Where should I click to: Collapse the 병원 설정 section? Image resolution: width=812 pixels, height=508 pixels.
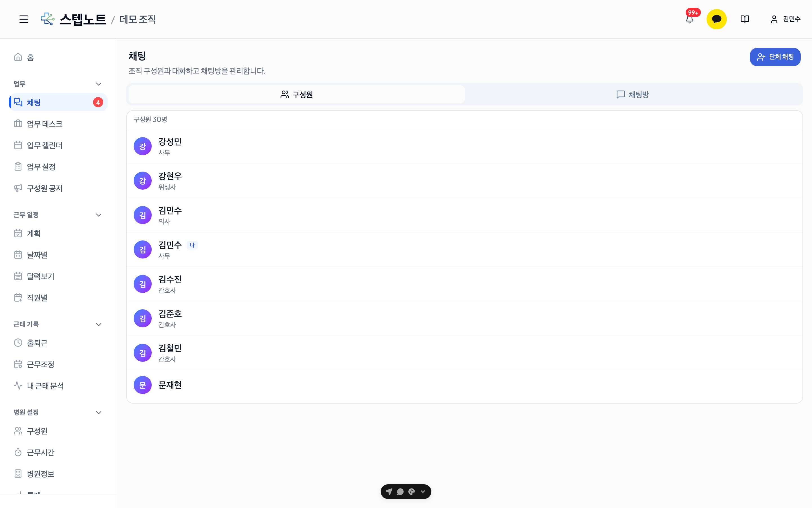99,412
